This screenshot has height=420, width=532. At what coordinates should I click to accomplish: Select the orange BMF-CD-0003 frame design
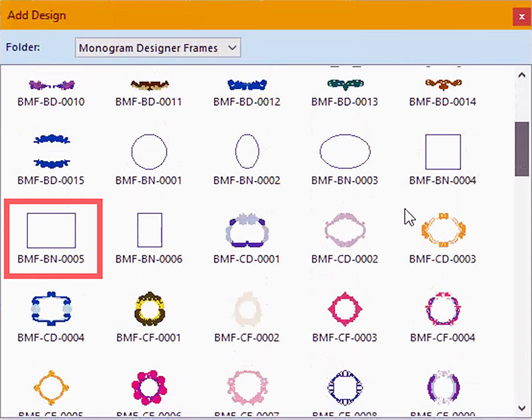pyautogui.click(x=443, y=231)
